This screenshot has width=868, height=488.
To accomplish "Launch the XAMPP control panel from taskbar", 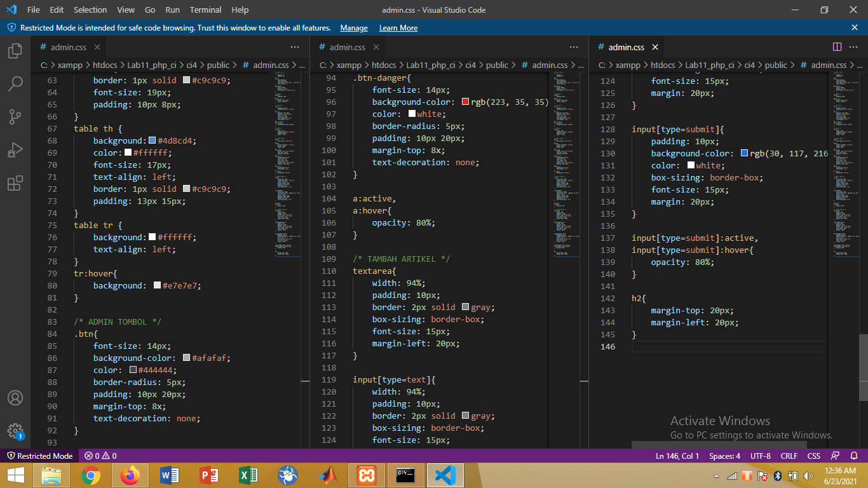I will pyautogui.click(x=366, y=475).
